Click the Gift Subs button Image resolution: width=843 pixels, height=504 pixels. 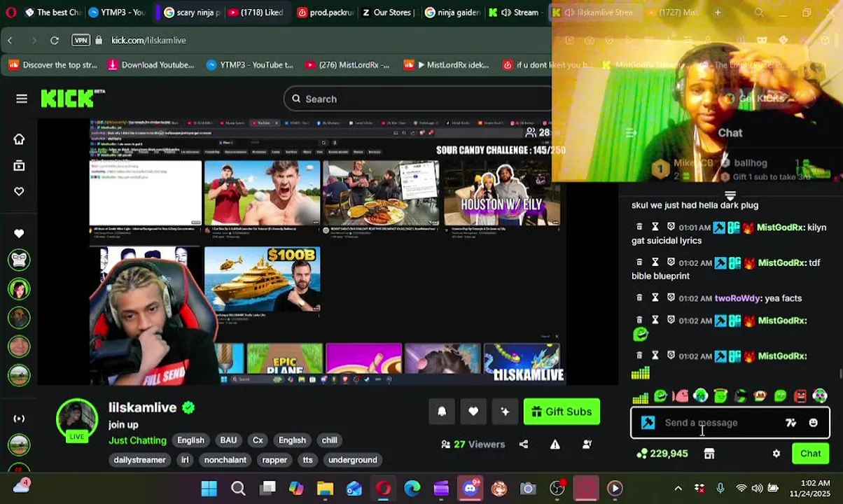(x=562, y=412)
